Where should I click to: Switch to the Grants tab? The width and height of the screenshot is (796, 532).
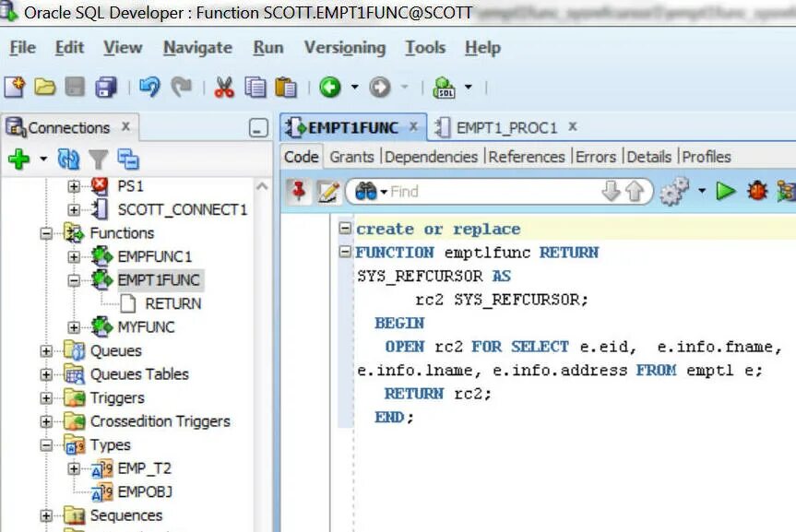point(351,157)
